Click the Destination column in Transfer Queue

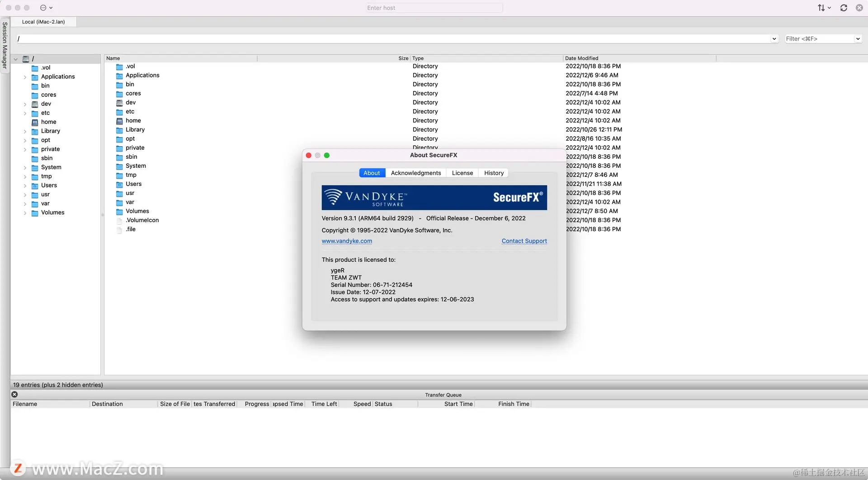124,404
